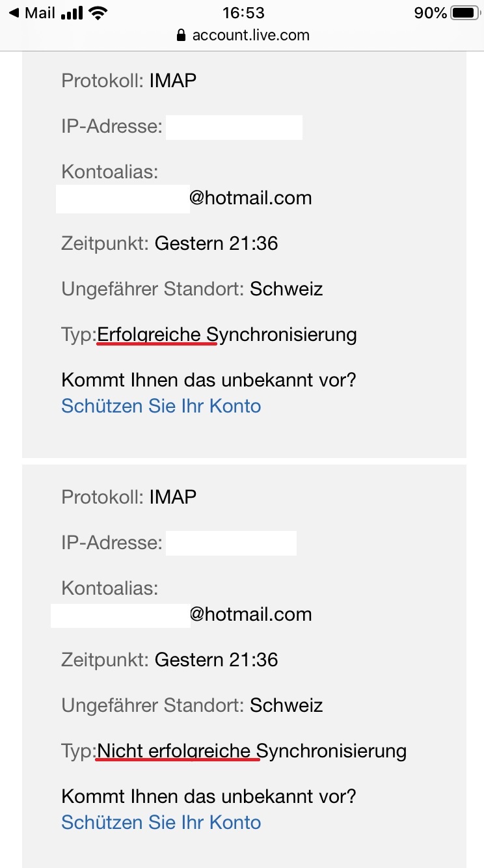
Task: Tap the hidden IP-Adresse value in the upper card
Action: coord(234,127)
